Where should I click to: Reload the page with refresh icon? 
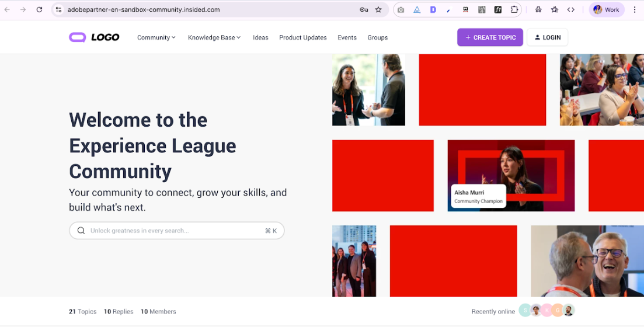tap(39, 9)
